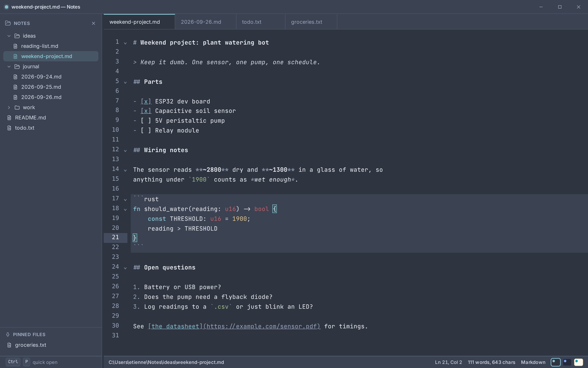Click the quick open label

[x=45, y=362]
